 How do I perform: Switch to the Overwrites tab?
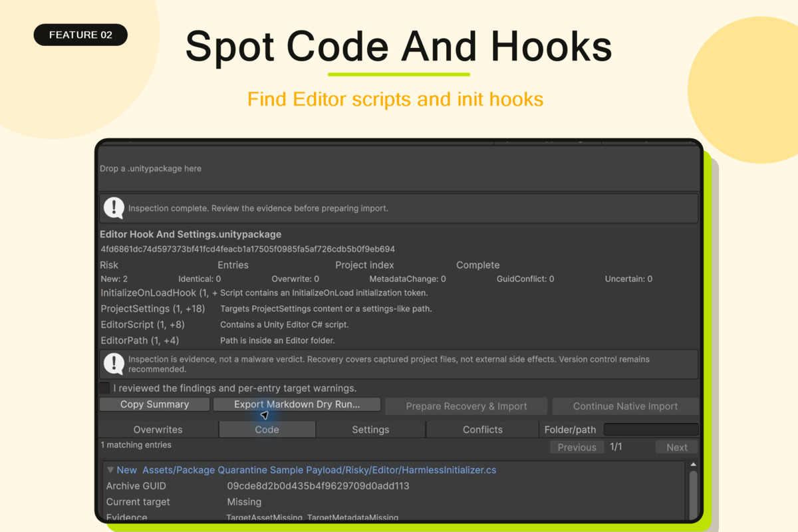(x=158, y=430)
